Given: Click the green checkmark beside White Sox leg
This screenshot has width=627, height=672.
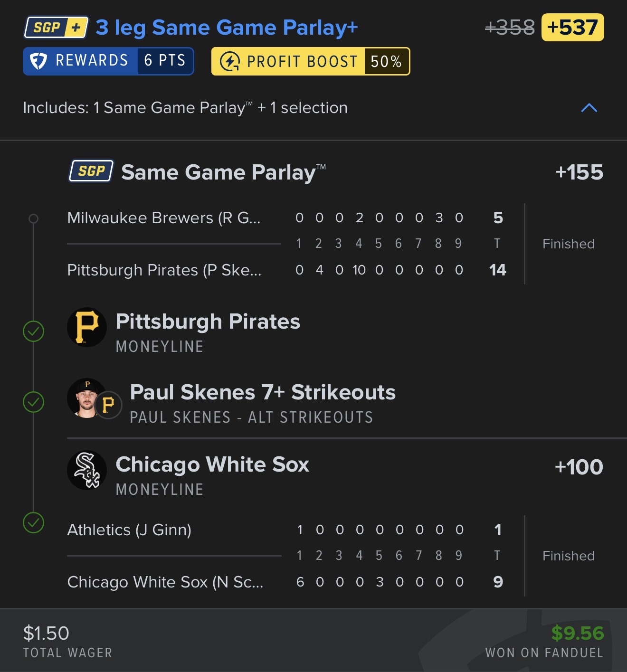Looking at the screenshot, I should click(x=34, y=523).
